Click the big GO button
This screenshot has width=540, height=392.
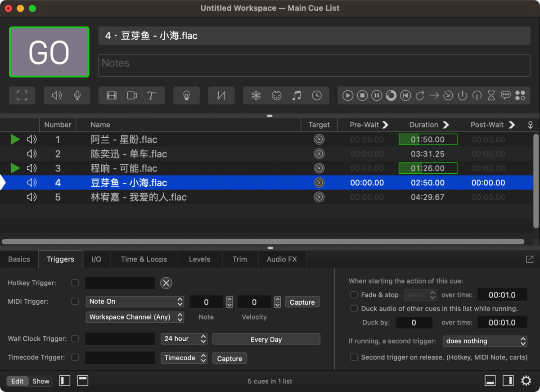[x=49, y=52]
